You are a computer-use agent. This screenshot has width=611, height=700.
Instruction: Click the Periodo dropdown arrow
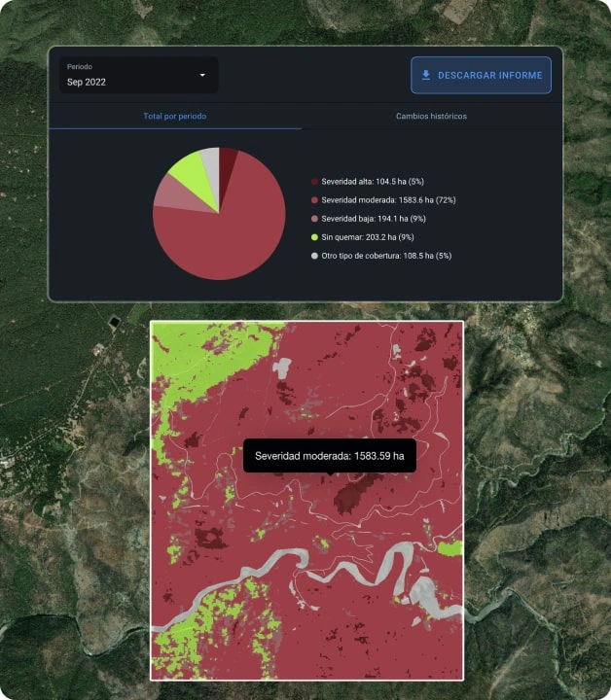click(202, 75)
